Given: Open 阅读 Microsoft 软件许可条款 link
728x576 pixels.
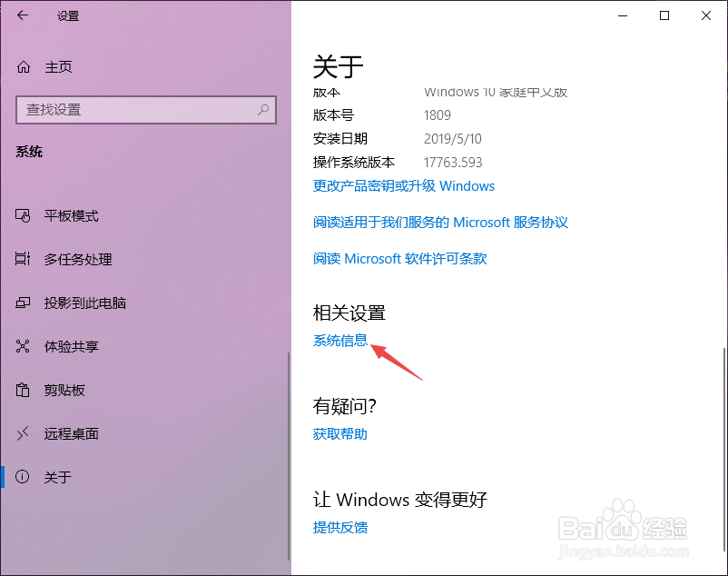Looking at the screenshot, I should [x=399, y=258].
